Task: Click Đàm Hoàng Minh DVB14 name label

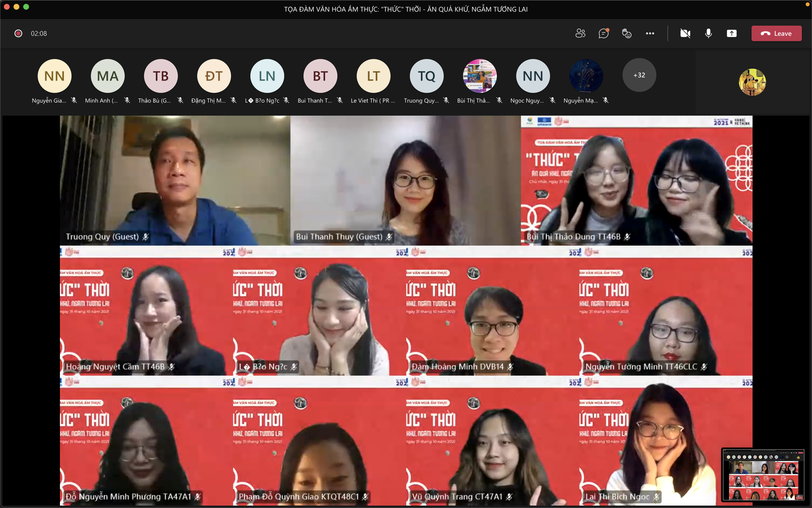Action: (458, 367)
